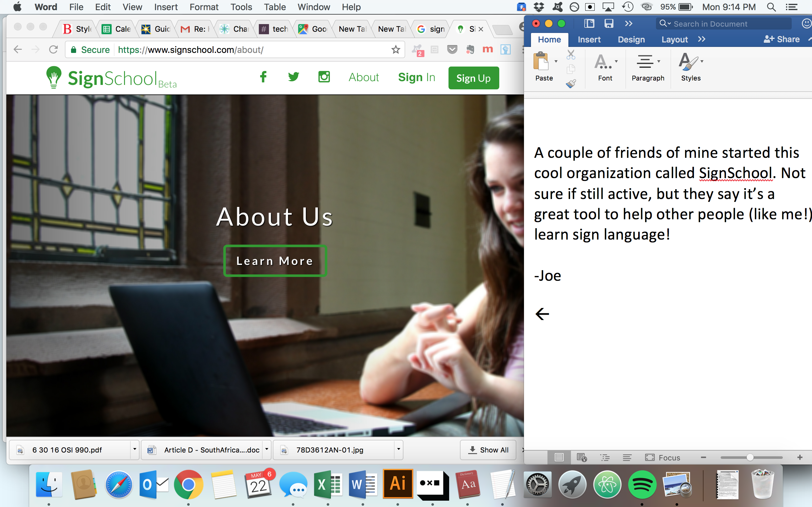Open the Styles gallery dropdown

(702, 61)
